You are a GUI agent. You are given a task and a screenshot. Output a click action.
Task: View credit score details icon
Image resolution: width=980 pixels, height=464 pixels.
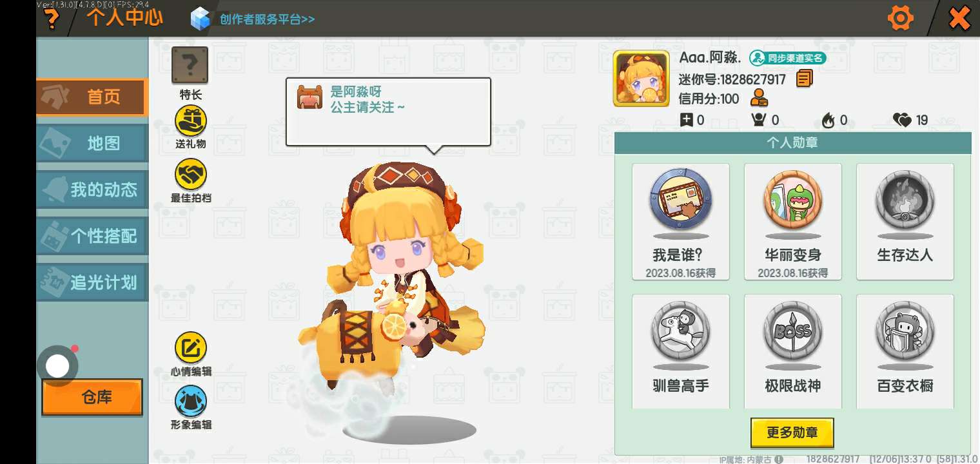(x=759, y=99)
